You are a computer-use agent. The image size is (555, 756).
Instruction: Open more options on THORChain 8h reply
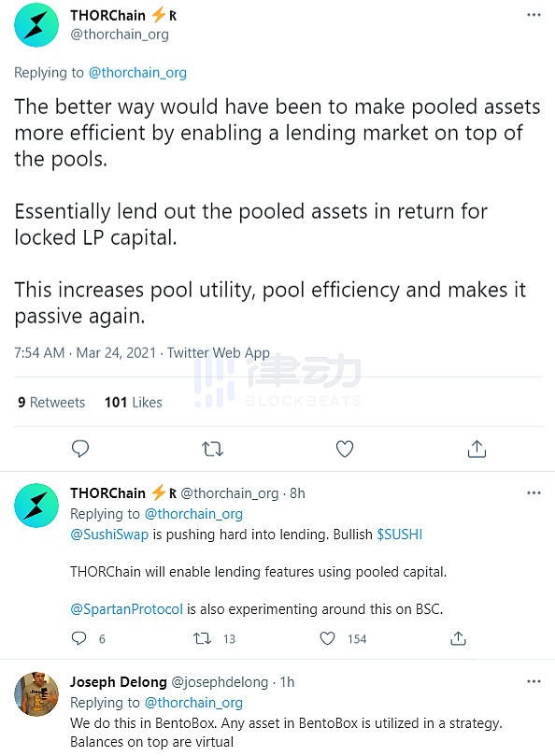tap(534, 492)
